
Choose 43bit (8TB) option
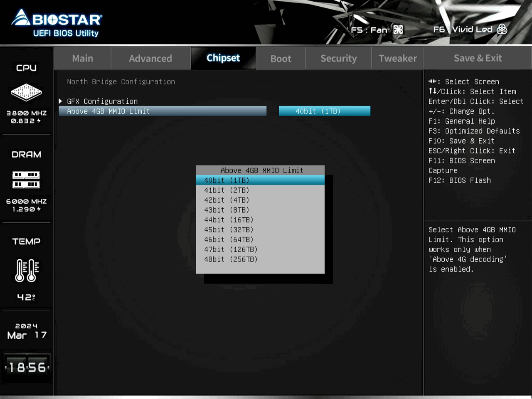(260, 210)
